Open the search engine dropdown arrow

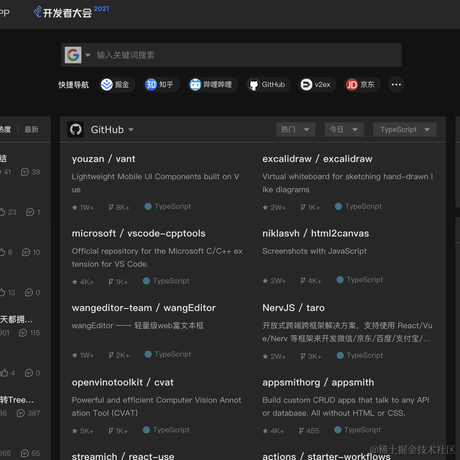pyautogui.click(x=88, y=55)
